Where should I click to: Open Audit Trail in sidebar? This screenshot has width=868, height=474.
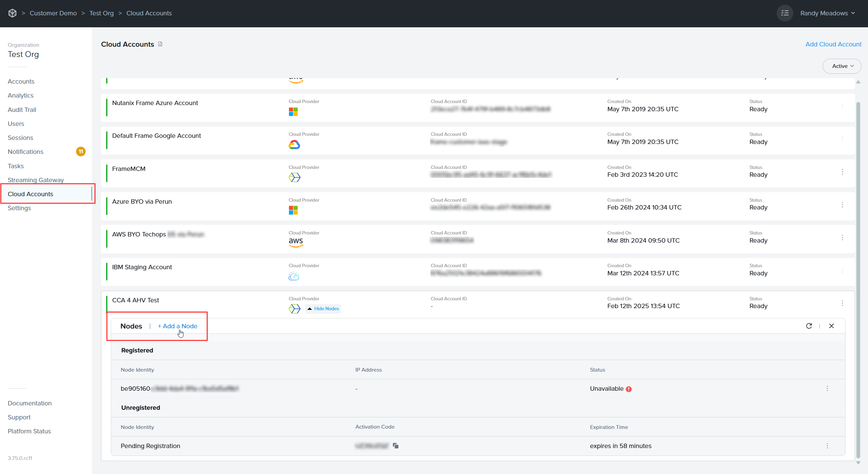point(22,110)
